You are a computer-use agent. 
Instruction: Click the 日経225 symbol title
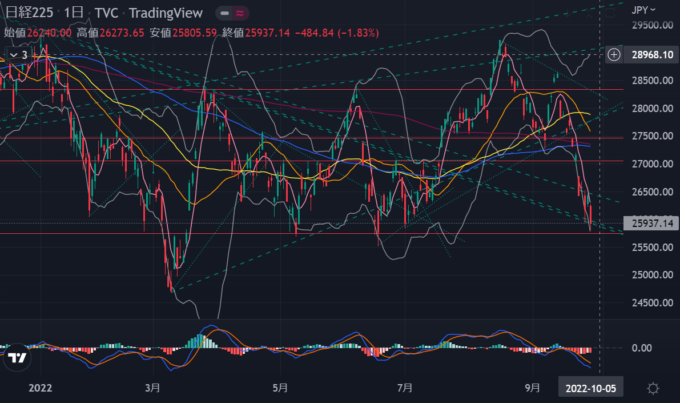coord(27,12)
